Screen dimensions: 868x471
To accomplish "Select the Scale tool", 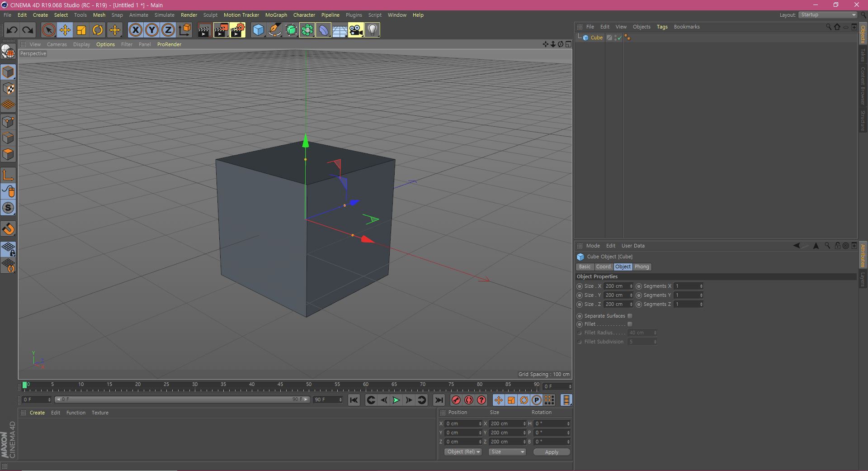I will (81, 30).
